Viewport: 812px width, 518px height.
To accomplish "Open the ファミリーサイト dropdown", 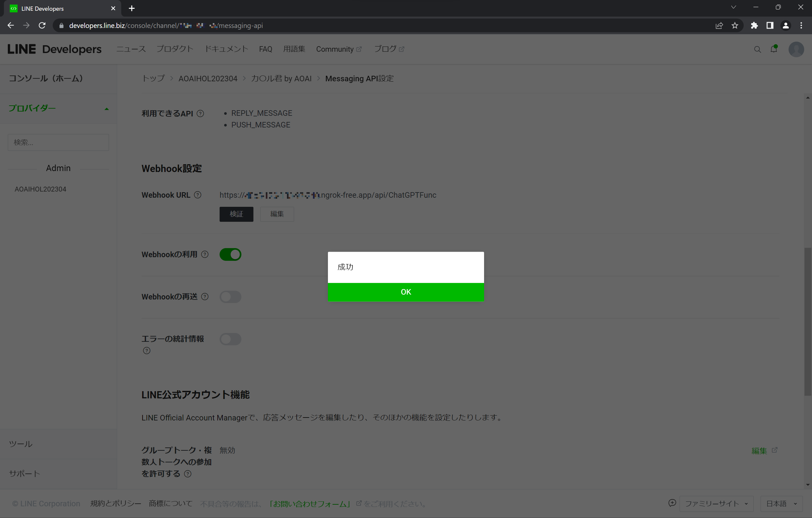I will click(716, 503).
